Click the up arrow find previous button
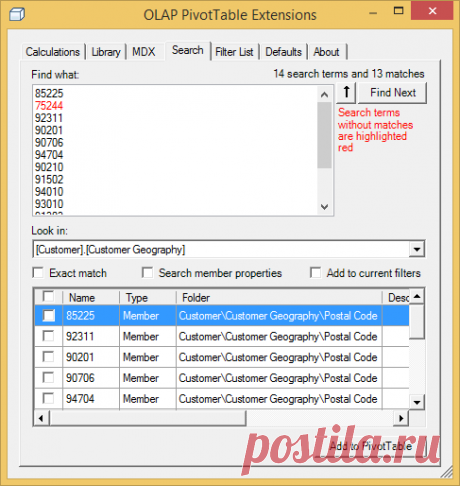 tap(347, 92)
